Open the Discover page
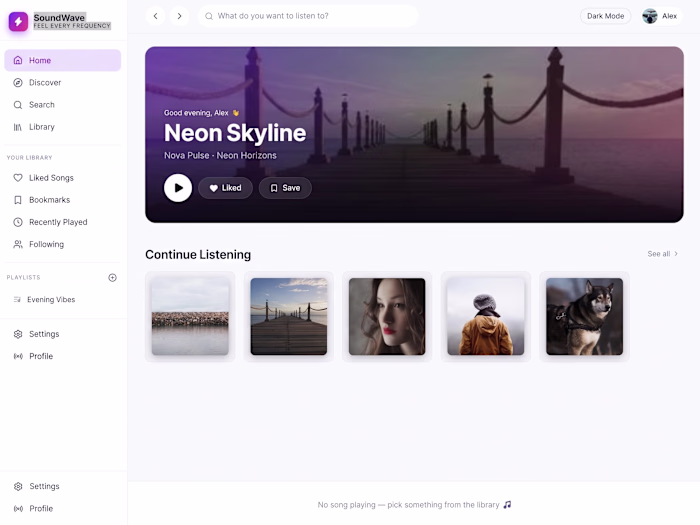700x525 pixels. pyautogui.click(x=62, y=83)
